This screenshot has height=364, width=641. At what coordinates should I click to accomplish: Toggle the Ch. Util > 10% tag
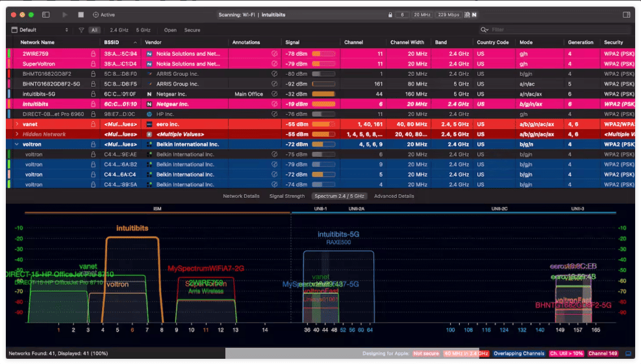coord(566,354)
